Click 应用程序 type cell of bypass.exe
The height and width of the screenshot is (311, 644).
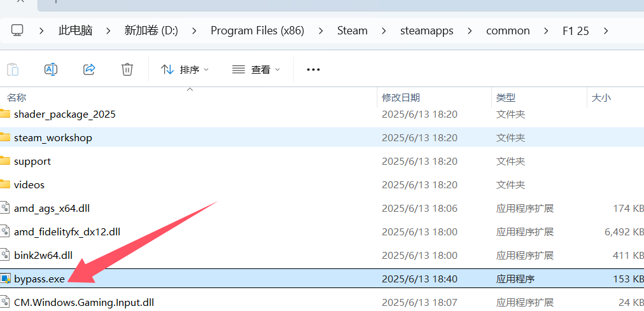coord(515,279)
